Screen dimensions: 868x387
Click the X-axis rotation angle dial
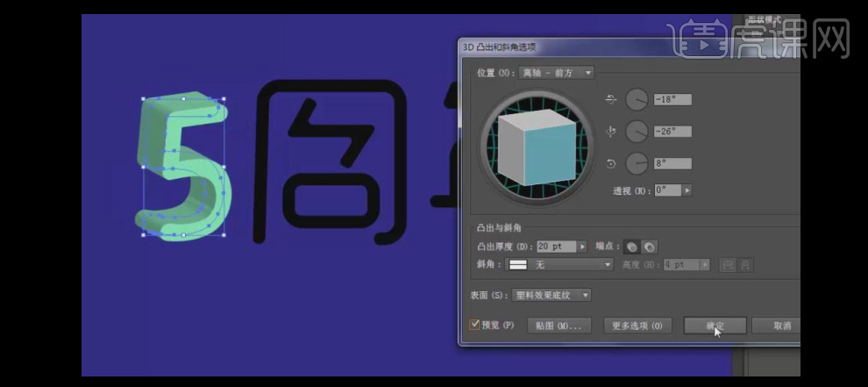pyautogui.click(x=637, y=100)
